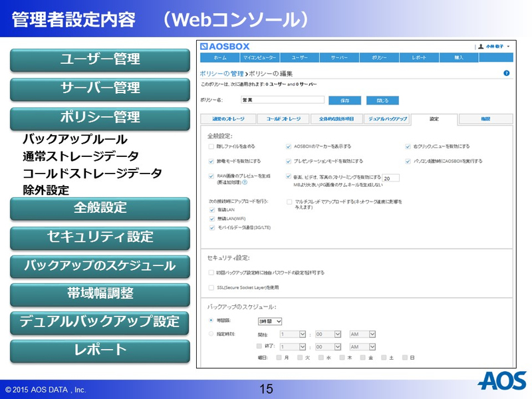532x399 pixels.
Task: Click the 保存 button
Action: (x=344, y=100)
